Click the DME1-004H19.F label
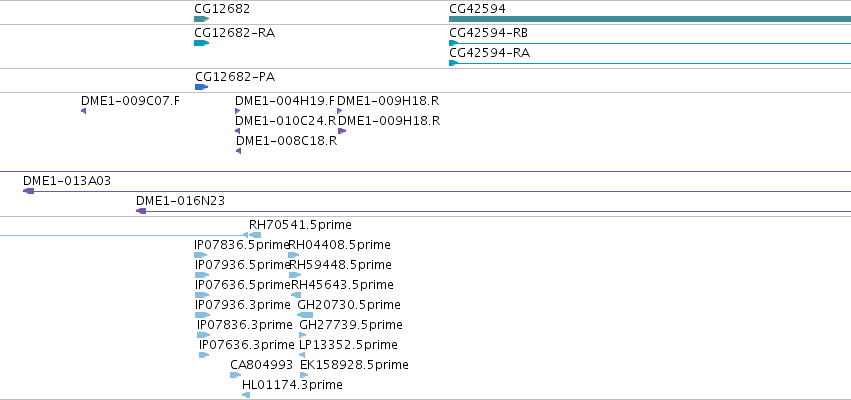Screen dimensions: 851x400 (285, 100)
